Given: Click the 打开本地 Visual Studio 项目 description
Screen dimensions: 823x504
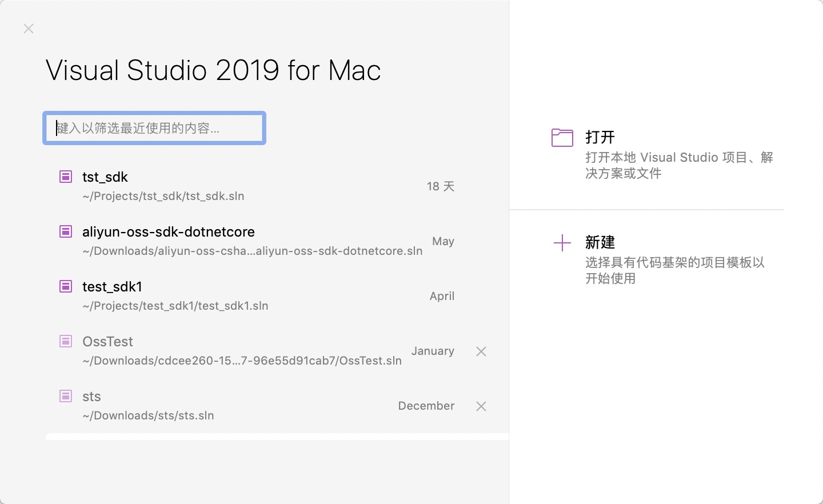Looking at the screenshot, I should coord(680,165).
